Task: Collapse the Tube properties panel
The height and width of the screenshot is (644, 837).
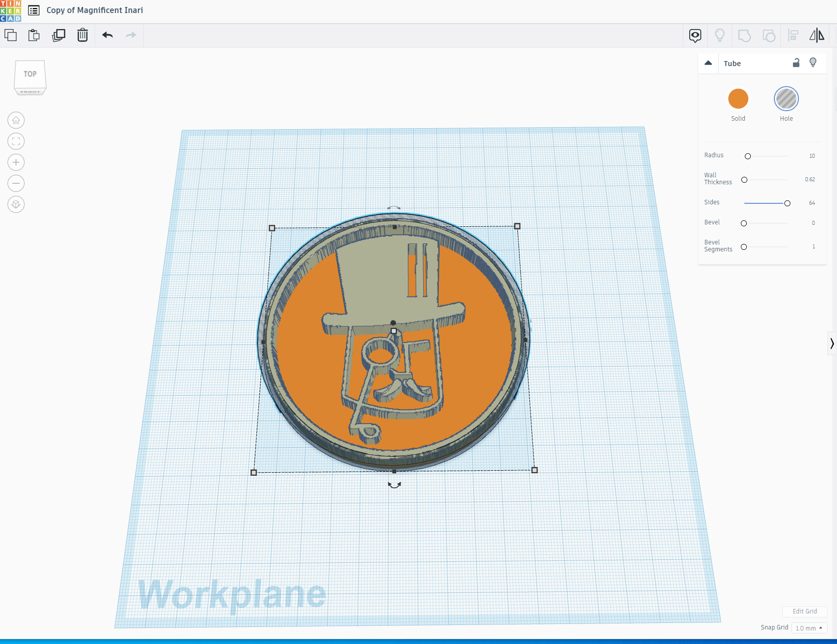Action: pos(708,63)
